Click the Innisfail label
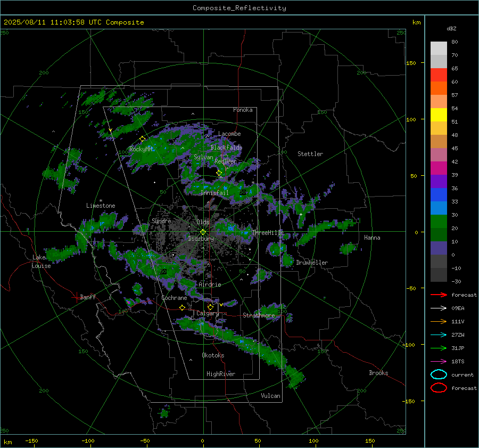Screen dimensions: 479x448 [214, 193]
